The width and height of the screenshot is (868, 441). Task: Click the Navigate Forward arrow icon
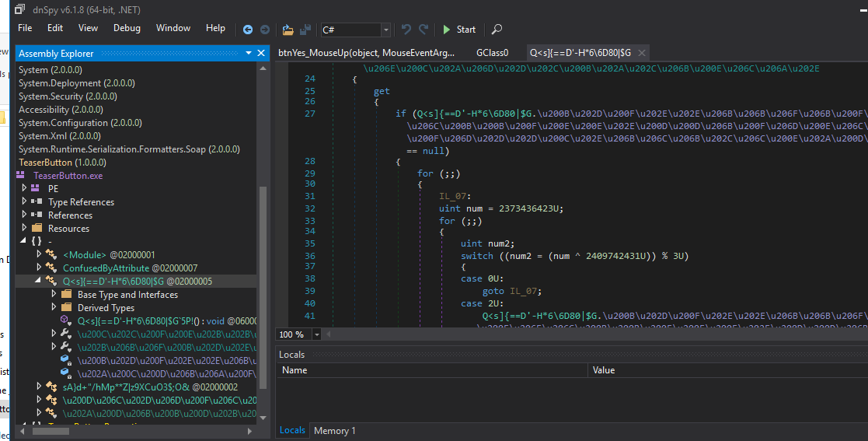(265, 30)
